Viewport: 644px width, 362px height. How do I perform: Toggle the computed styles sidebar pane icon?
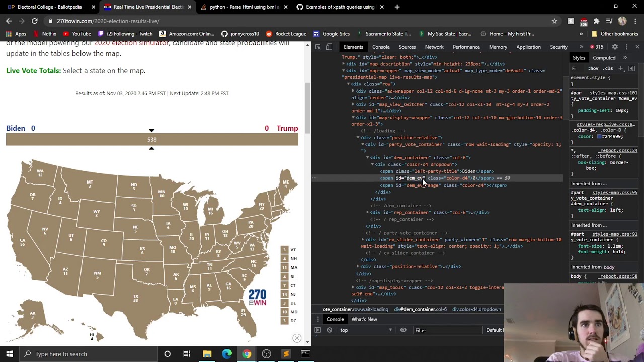[632, 68]
